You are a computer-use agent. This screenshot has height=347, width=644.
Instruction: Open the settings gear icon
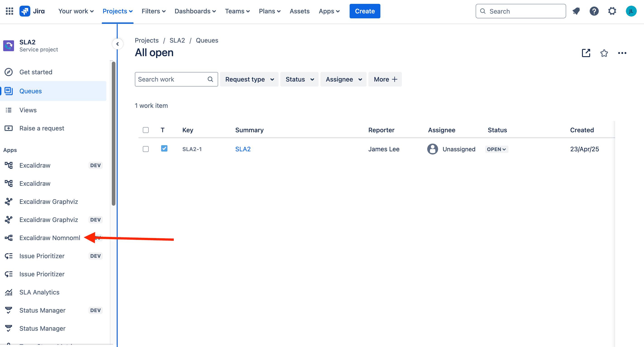click(612, 11)
